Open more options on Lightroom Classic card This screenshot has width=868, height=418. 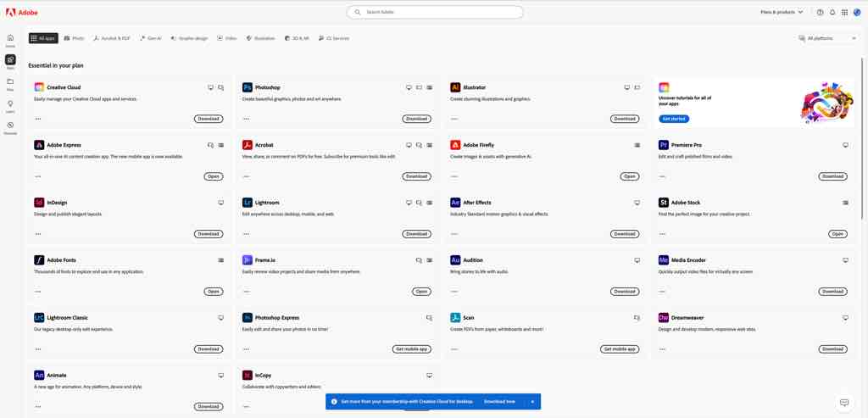[37, 349]
